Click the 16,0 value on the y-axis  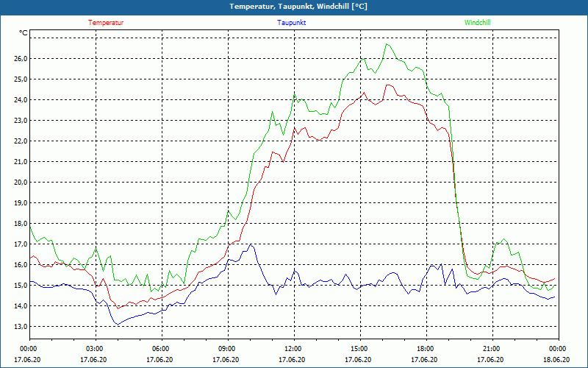click(20, 265)
